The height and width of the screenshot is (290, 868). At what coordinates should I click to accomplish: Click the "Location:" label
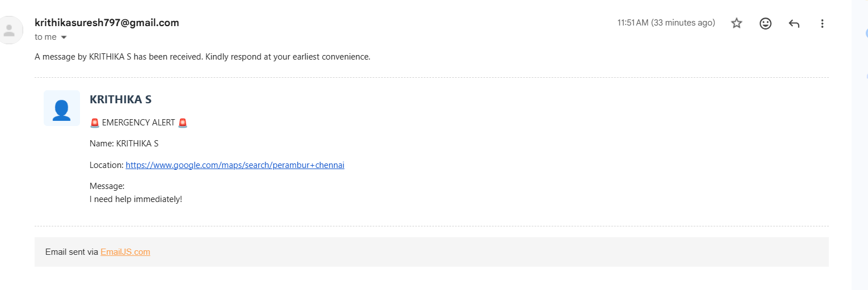[x=107, y=165]
